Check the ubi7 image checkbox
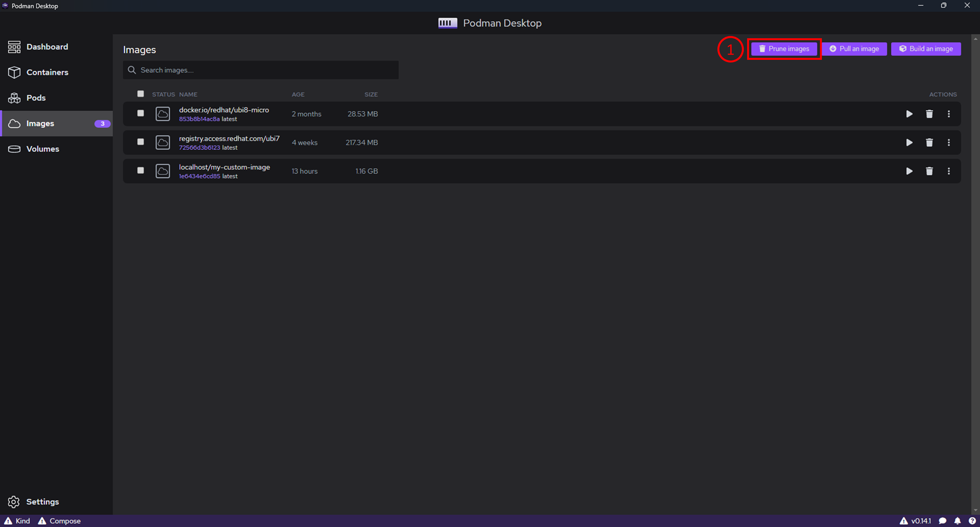Image resolution: width=980 pixels, height=527 pixels. pyautogui.click(x=140, y=142)
